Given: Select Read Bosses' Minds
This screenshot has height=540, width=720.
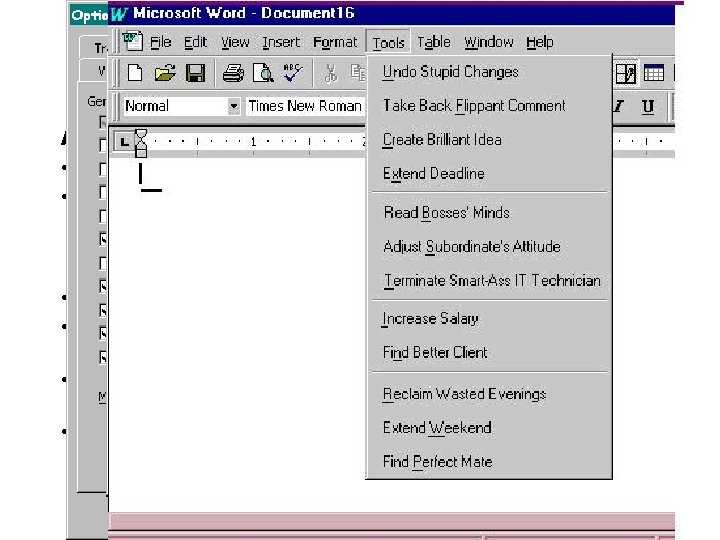Looking at the screenshot, I should click(489, 213).
